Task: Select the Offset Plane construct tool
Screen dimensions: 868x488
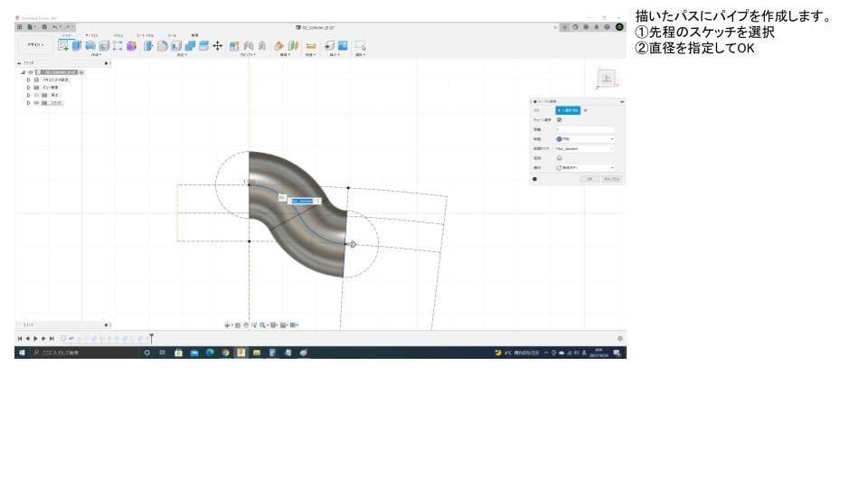Action: coord(279,46)
